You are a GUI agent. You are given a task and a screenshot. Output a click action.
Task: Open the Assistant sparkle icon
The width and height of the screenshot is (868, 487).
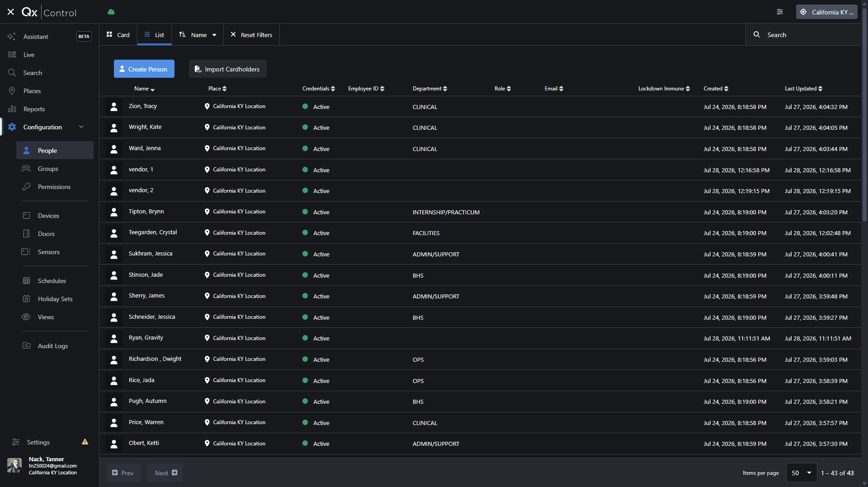[x=12, y=37]
